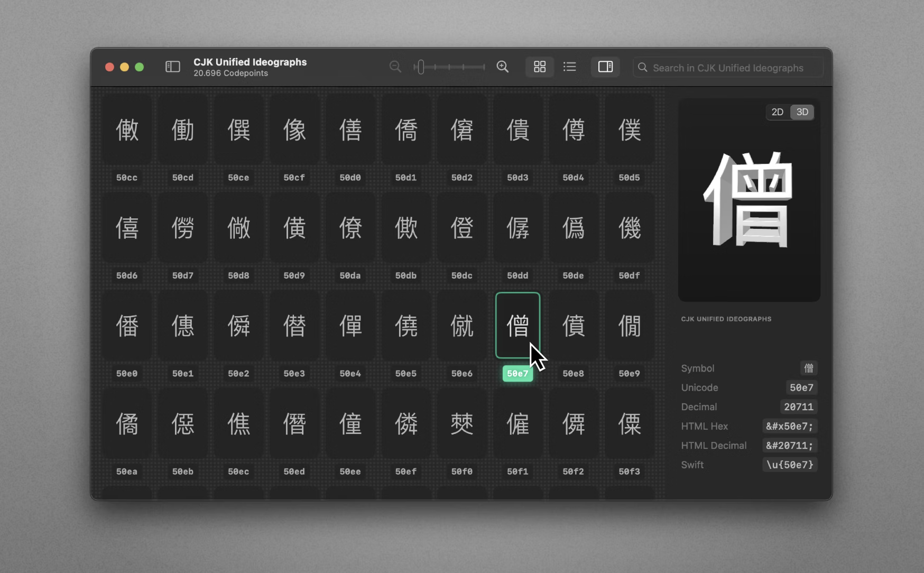This screenshot has width=924, height=573.
Task: Toggle the right inspector panel
Action: pyautogui.click(x=605, y=67)
